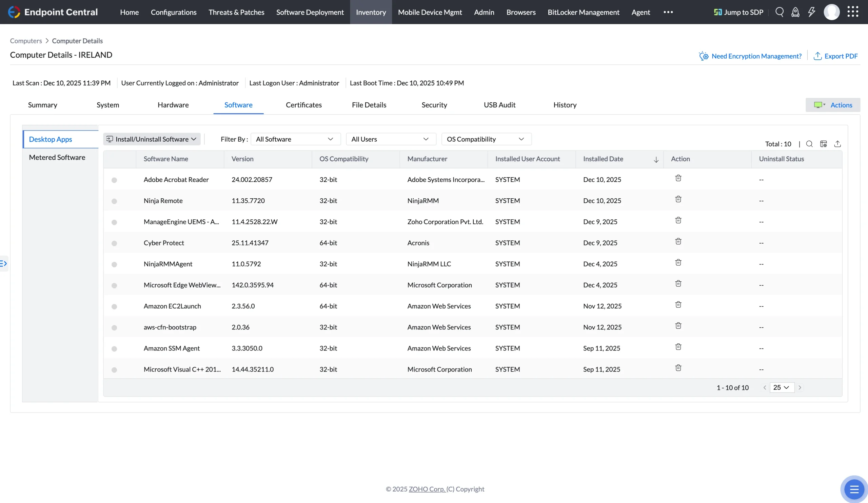Image resolution: width=868 pixels, height=503 pixels.
Task: Go to Computers breadcrumb
Action: [26, 41]
